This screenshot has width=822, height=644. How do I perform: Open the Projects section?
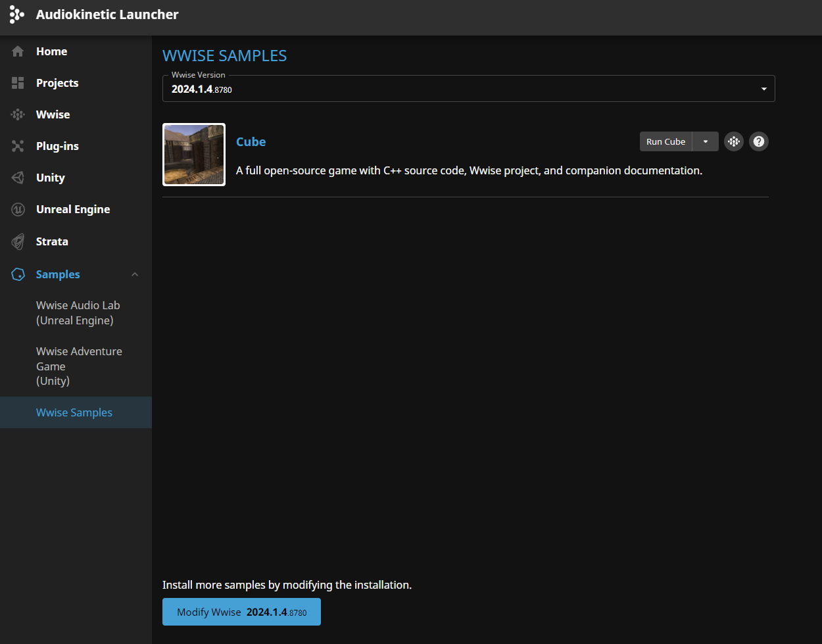coord(57,83)
